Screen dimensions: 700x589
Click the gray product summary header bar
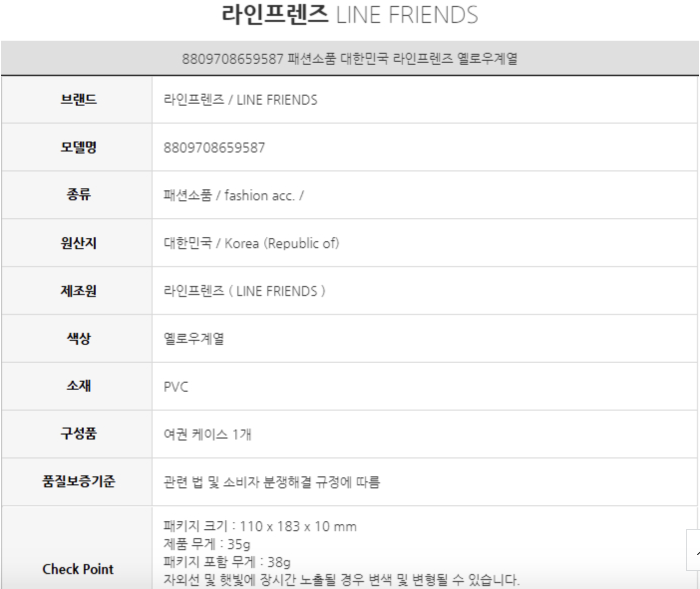pyautogui.click(x=350, y=58)
